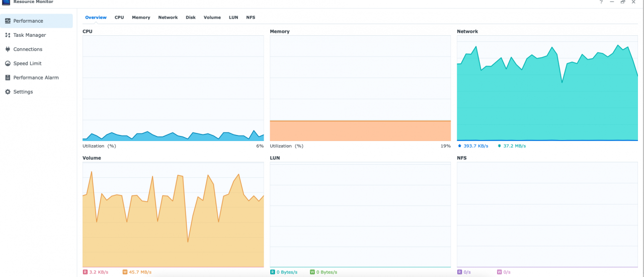
Task: Click the Settings gear icon
Action: pos(8,92)
